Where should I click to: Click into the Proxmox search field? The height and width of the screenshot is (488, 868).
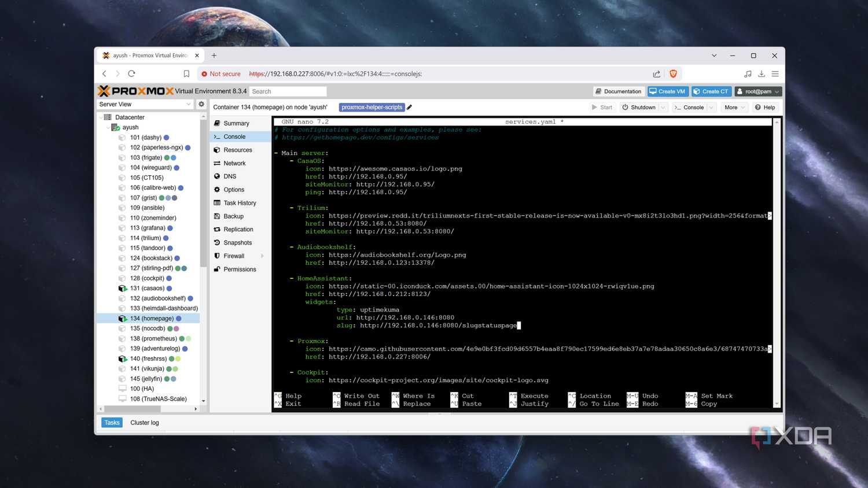[x=288, y=91]
